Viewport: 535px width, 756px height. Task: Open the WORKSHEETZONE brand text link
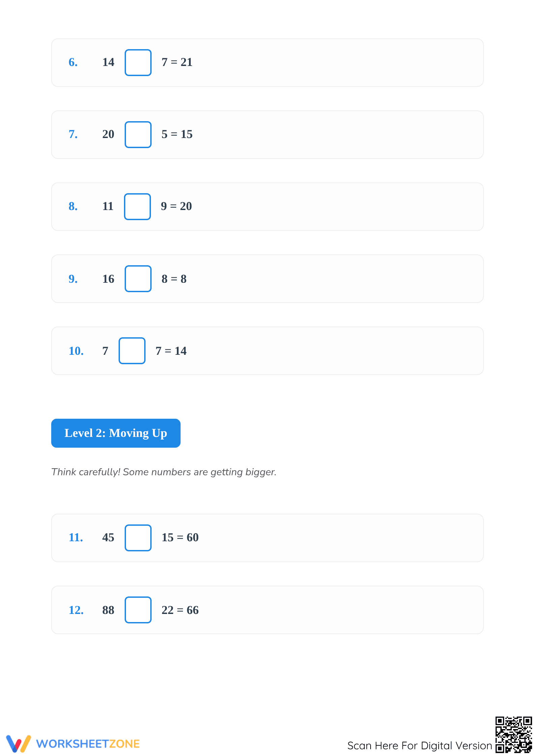(x=88, y=744)
